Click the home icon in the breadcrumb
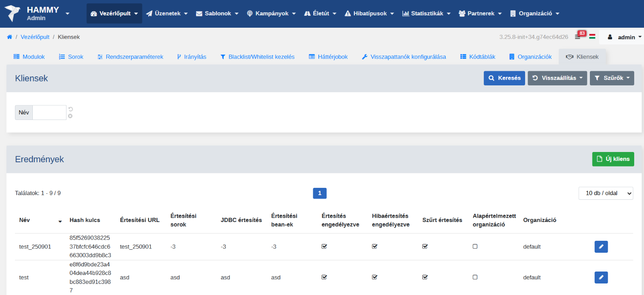The width and height of the screenshot is (644, 295). click(9, 37)
